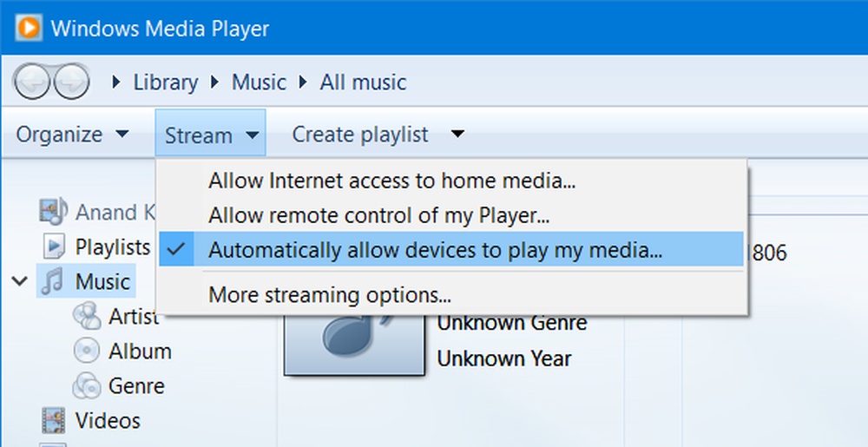Select the Playlists icon in the sidebar
The height and width of the screenshot is (447, 868).
tap(54, 247)
